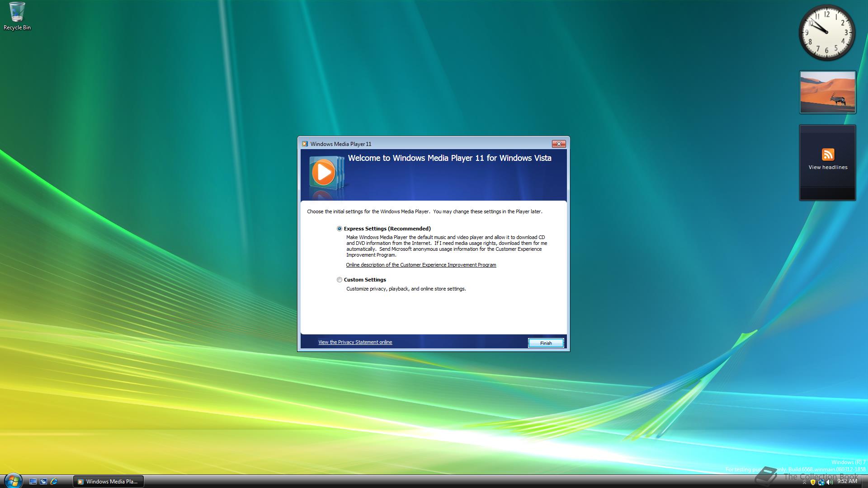
Task: Click the Media Player icon in dialog title bar
Action: [305, 144]
